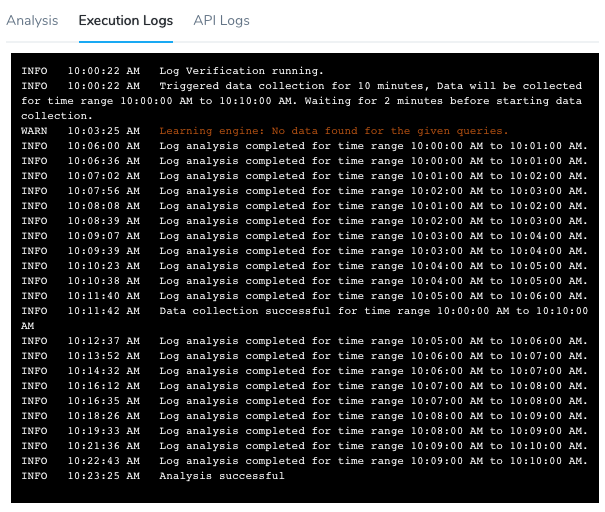Click the log entry at 10:07:56 AM
Image resolution: width=605 pixels, height=512 pixels.
304,191
